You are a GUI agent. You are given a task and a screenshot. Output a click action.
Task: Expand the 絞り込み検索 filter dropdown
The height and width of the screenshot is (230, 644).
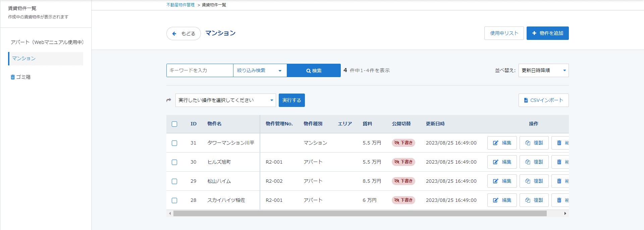pyautogui.click(x=260, y=70)
